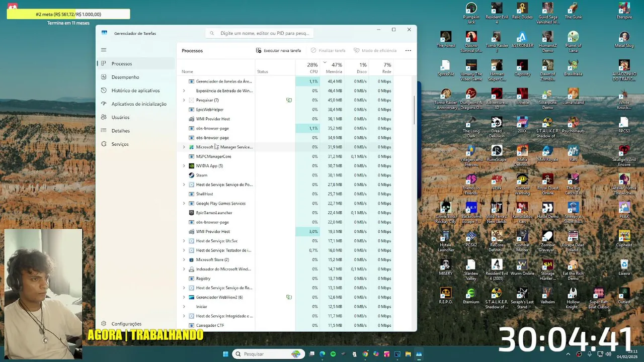Select the MSPCManagerCore process
The width and height of the screenshot is (644, 362).
[286, 156]
